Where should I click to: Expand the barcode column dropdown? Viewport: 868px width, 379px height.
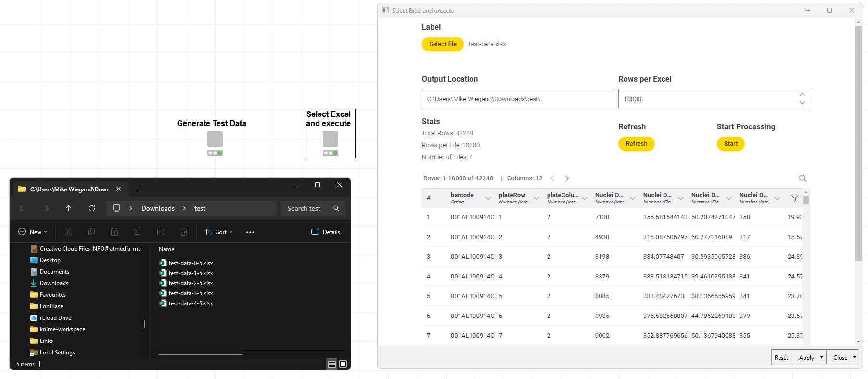click(x=488, y=198)
